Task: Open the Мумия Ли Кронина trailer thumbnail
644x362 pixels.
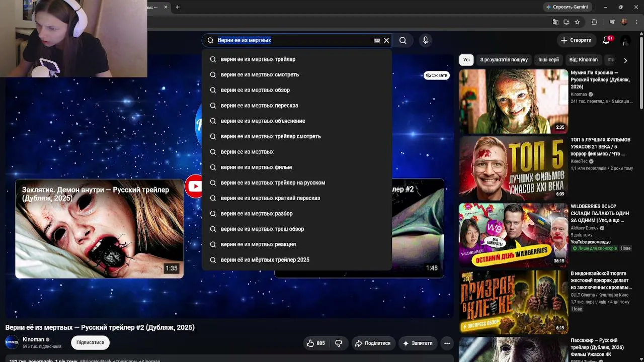Action: tap(513, 101)
